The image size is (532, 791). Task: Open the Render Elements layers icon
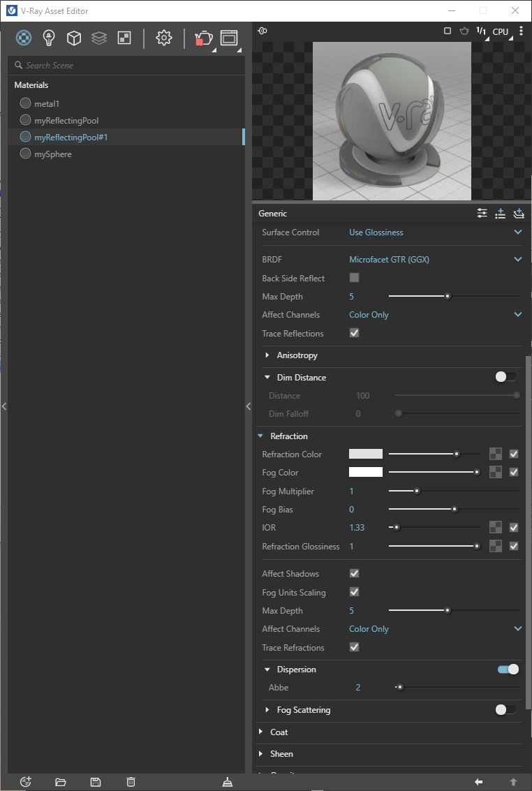click(x=99, y=38)
